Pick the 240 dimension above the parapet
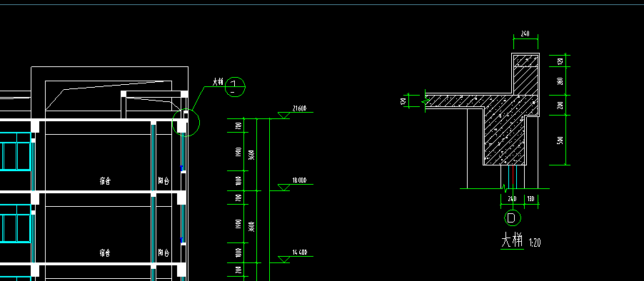Image resolution: width=644 pixels, height=281 pixels. tap(525, 34)
